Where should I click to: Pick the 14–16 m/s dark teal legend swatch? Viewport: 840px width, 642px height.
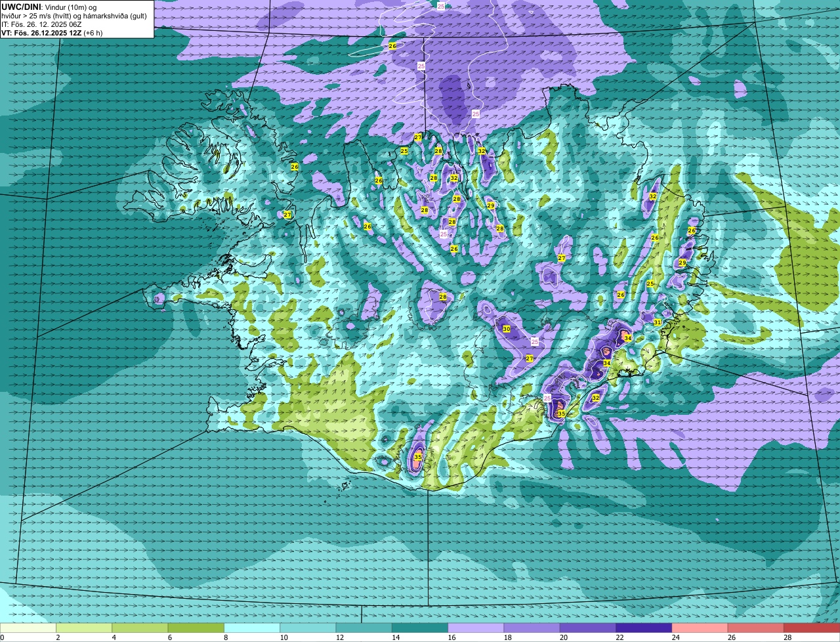(420, 628)
